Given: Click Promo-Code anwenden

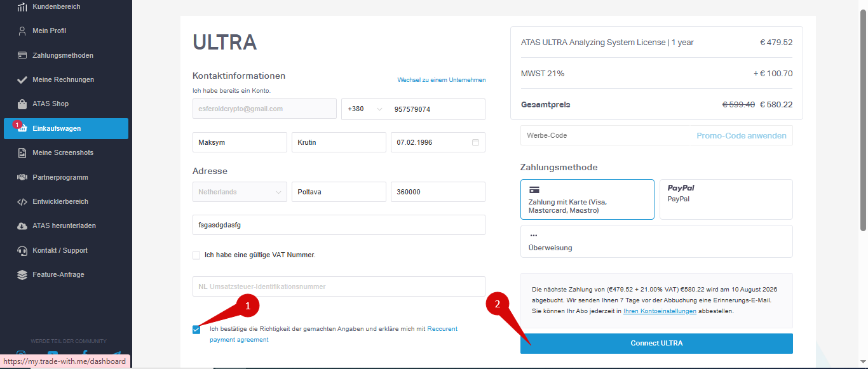Looking at the screenshot, I should tap(742, 135).
